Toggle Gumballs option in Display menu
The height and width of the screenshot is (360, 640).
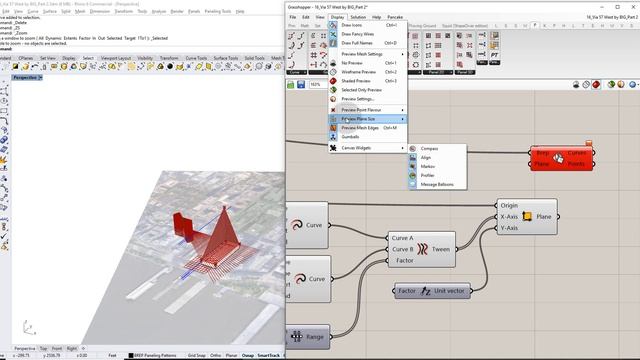tap(368, 137)
